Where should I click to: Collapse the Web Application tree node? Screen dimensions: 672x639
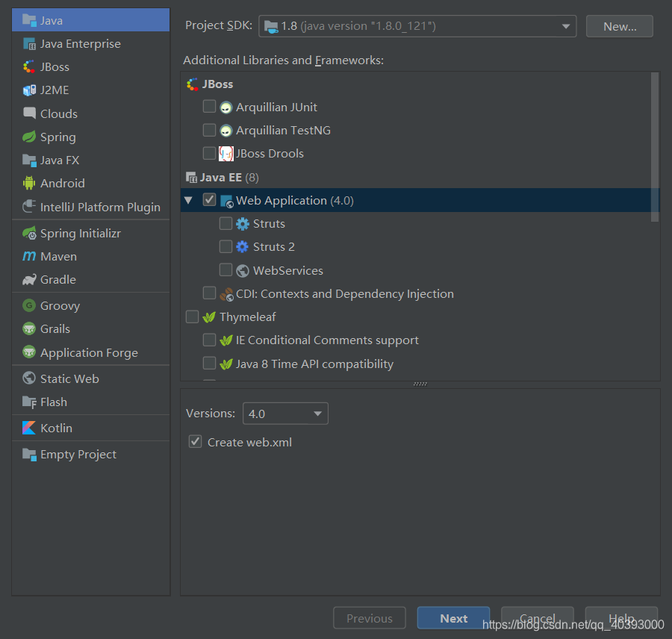[188, 200]
